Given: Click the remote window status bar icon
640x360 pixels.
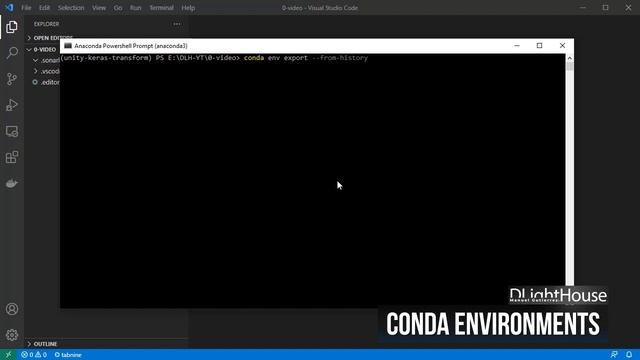Looking at the screenshot, I should click(8, 355).
